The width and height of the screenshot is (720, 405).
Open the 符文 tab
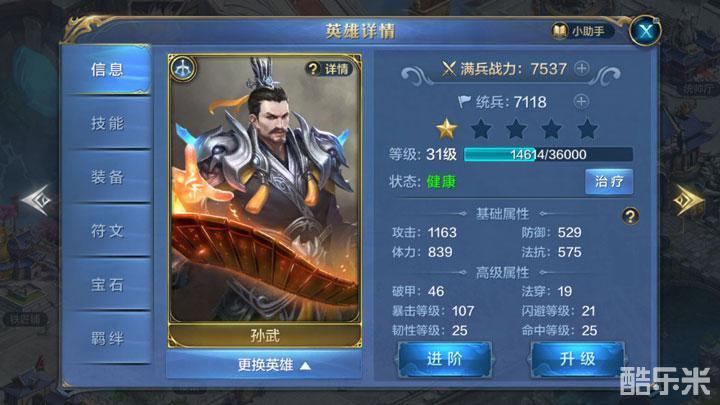(107, 231)
